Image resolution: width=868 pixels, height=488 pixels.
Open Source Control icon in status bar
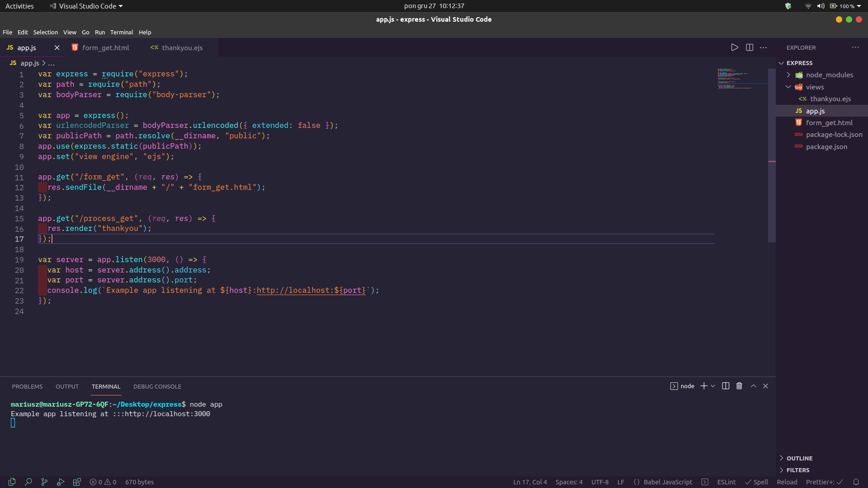point(44,482)
